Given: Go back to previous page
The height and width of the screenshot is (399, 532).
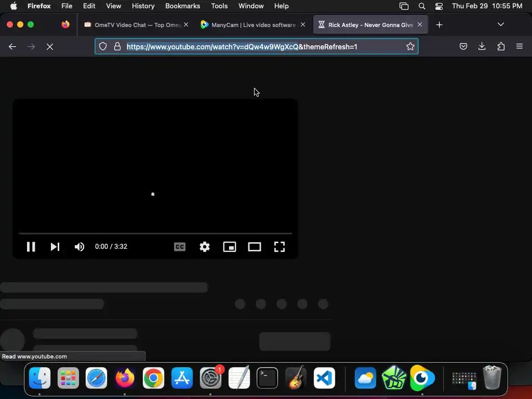Looking at the screenshot, I should [12, 46].
